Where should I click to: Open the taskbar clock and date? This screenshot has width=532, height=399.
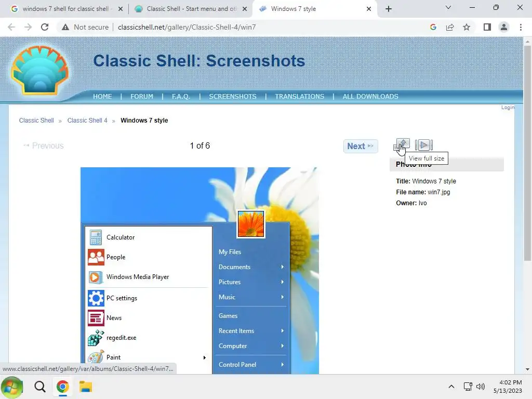pyautogui.click(x=508, y=387)
